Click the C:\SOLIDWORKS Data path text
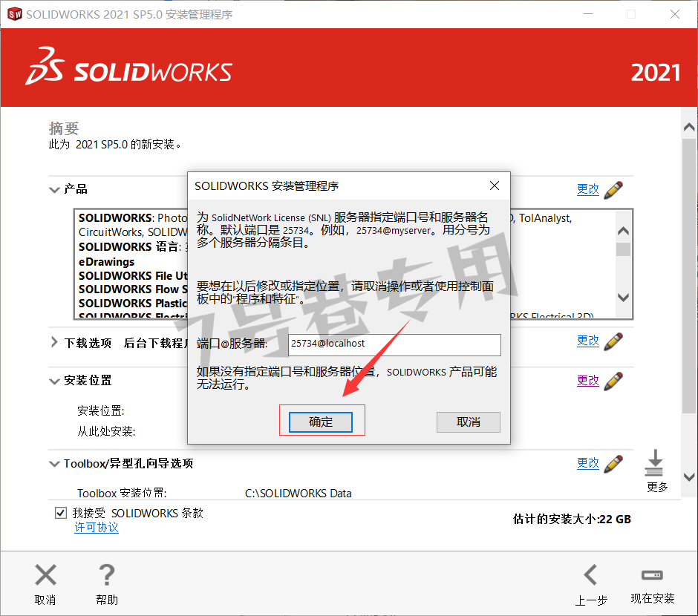Screen dimensions: 698x616 (299, 494)
